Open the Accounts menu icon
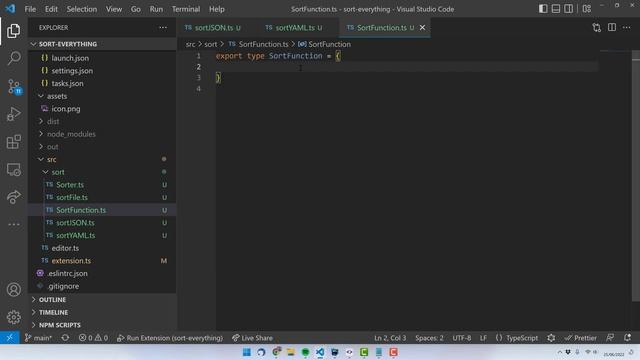Viewport: 640px width, 360px height. click(x=13, y=289)
